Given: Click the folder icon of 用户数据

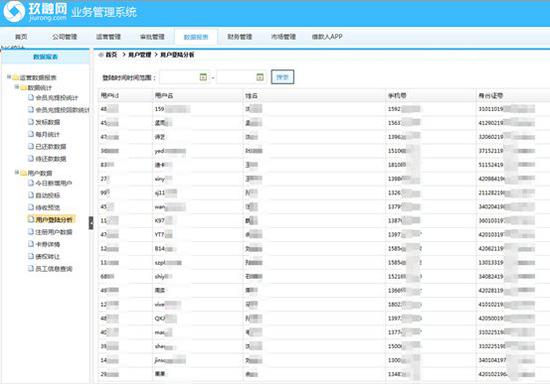Looking at the screenshot, I should [24, 173].
